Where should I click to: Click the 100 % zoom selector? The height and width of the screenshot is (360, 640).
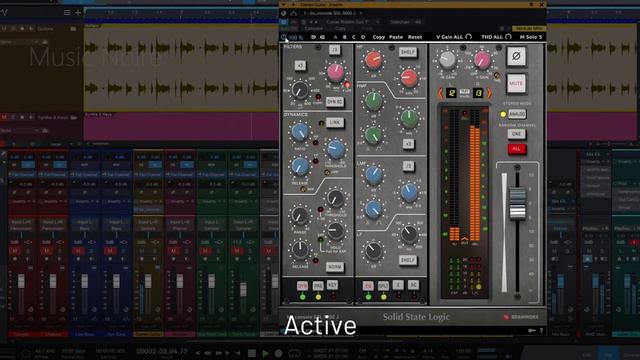point(296,38)
